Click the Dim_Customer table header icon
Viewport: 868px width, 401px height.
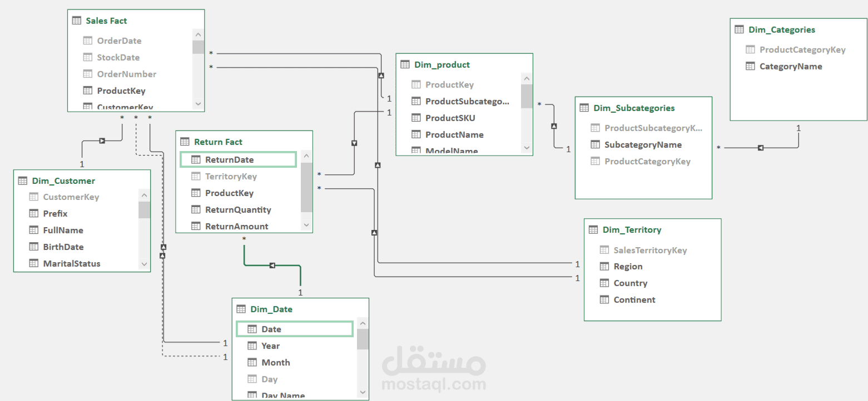tap(23, 181)
